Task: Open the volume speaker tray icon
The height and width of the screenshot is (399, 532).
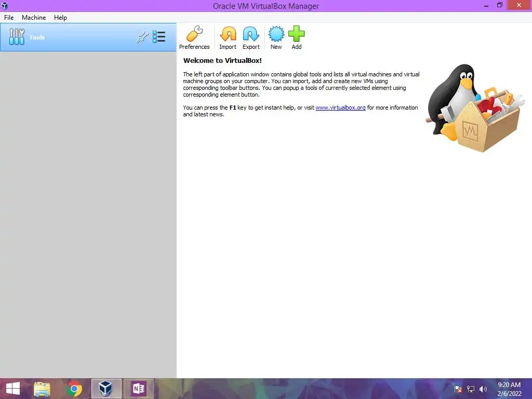Action: 483,389
